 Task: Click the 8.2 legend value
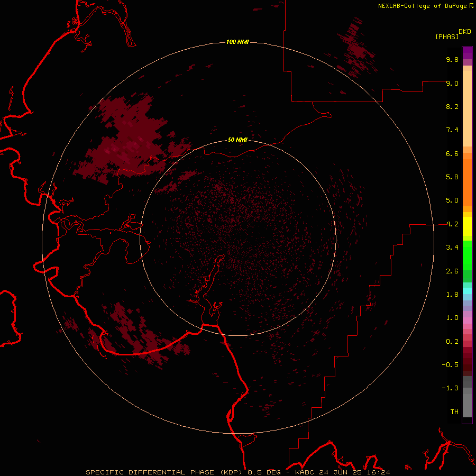[x=452, y=106]
